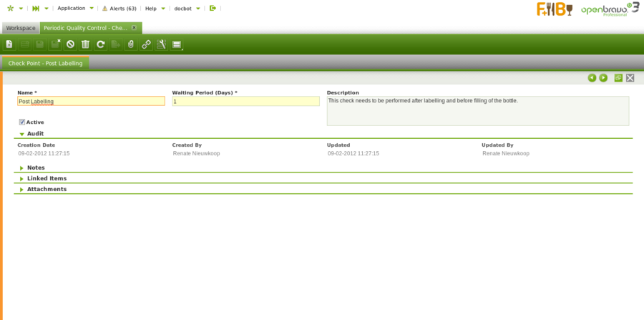Open the Help menu
Viewport: 644px width, 320px height.
point(155,8)
